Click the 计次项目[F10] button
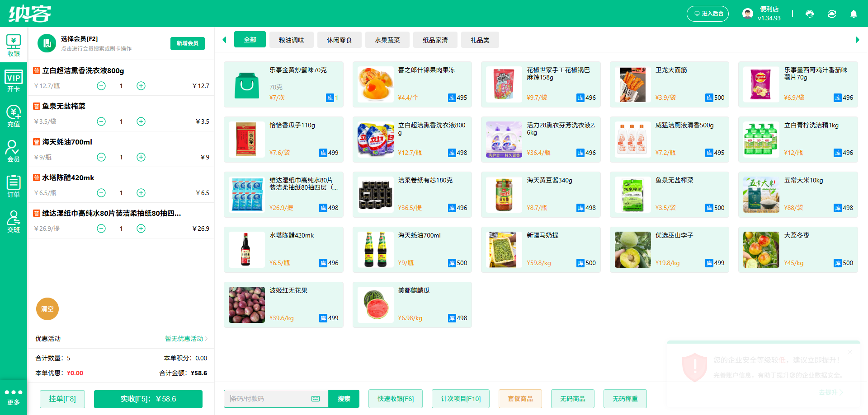 (461, 399)
